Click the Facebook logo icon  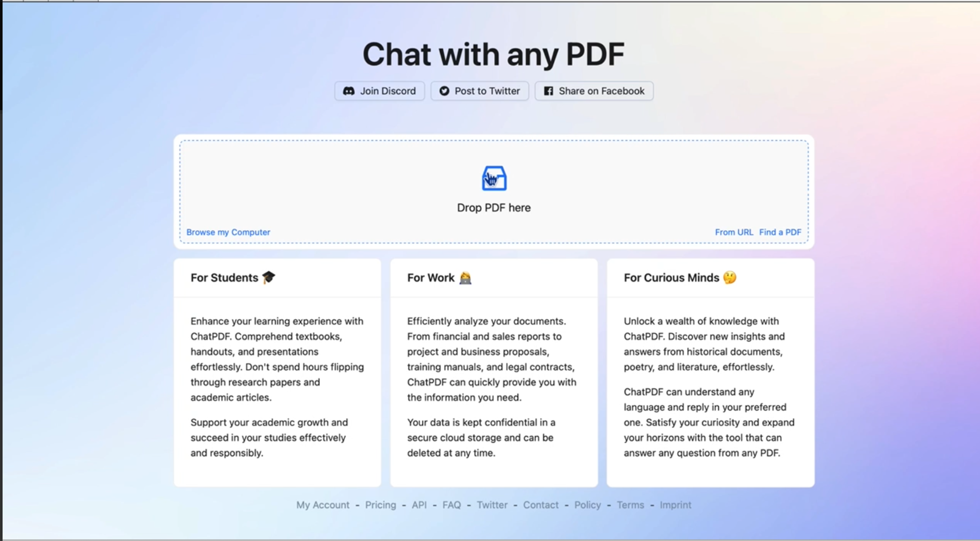(x=548, y=91)
